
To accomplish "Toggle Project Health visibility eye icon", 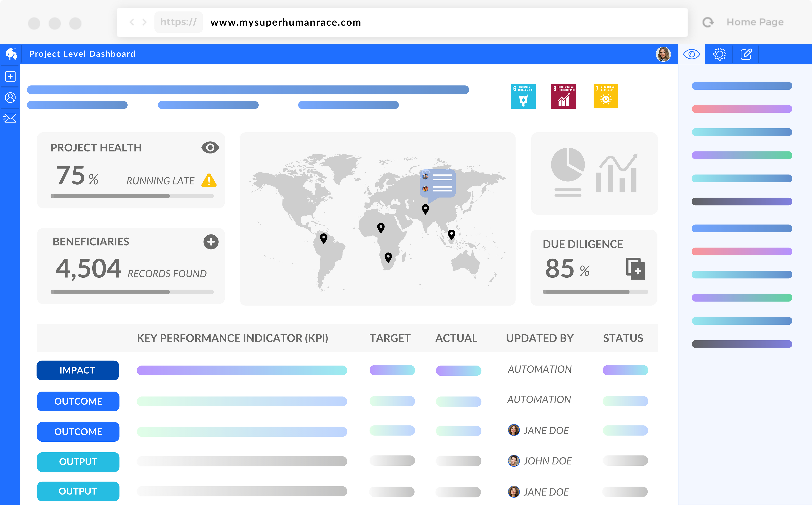I will point(210,147).
